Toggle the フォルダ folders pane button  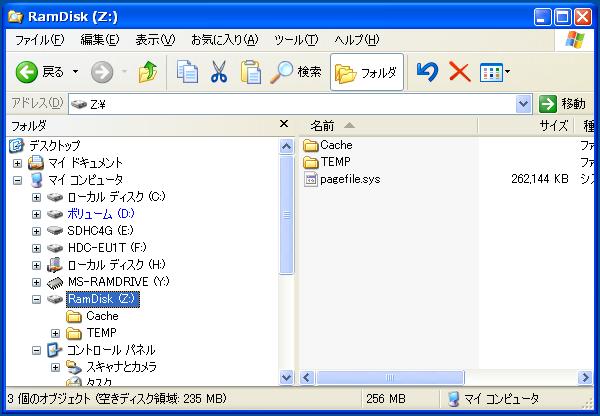[x=367, y=72]
